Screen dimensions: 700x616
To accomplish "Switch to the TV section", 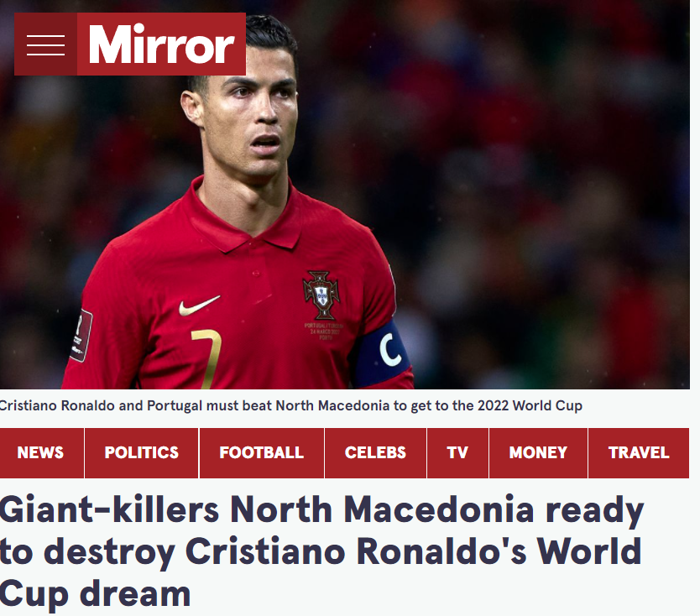I will pyautogui.click(x=457, y=452).
